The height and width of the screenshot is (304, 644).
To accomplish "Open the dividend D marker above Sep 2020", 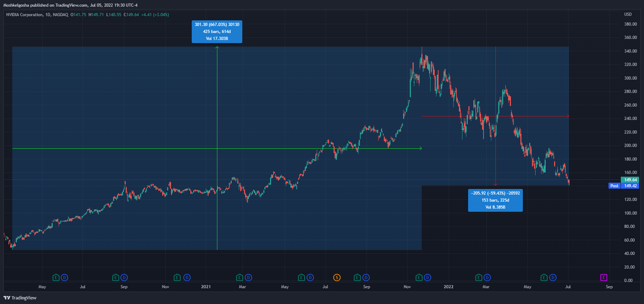I will [124, 278].
